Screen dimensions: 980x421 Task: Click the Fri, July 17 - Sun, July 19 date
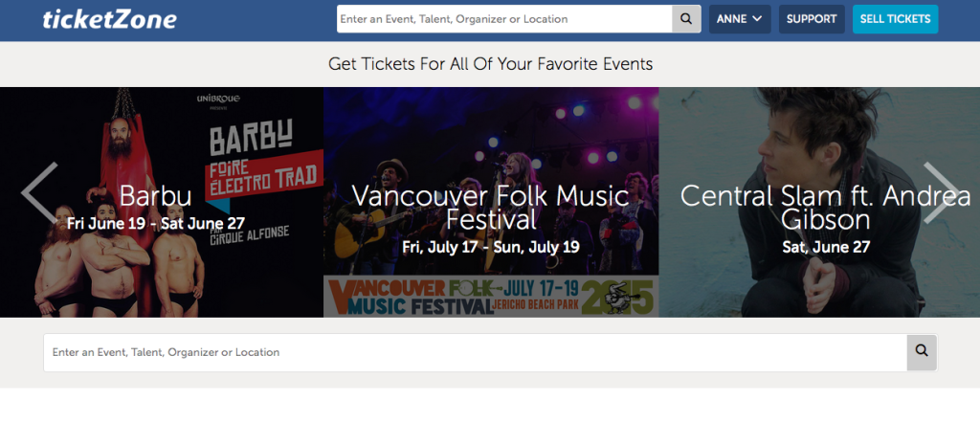[x=491, y=247]
